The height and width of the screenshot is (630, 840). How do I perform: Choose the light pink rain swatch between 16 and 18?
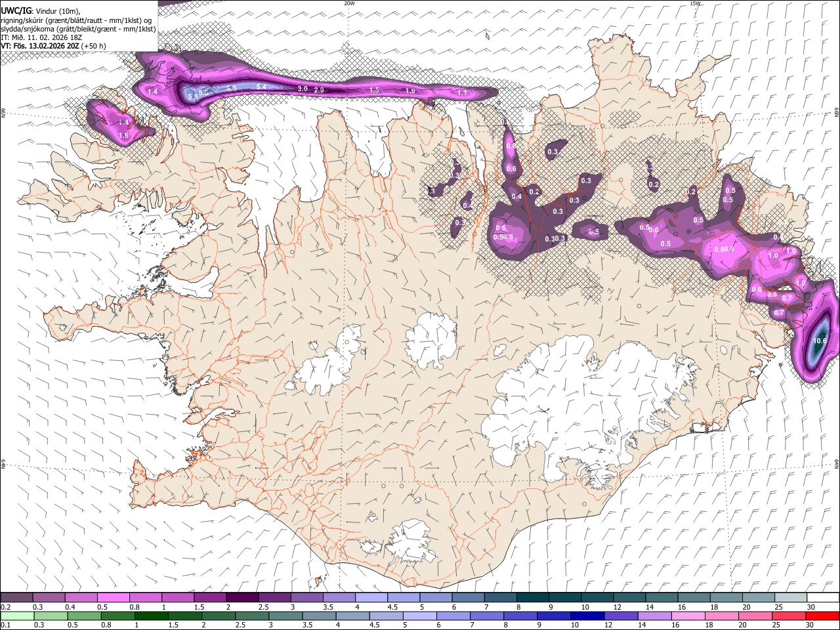(x=688, y=616)
